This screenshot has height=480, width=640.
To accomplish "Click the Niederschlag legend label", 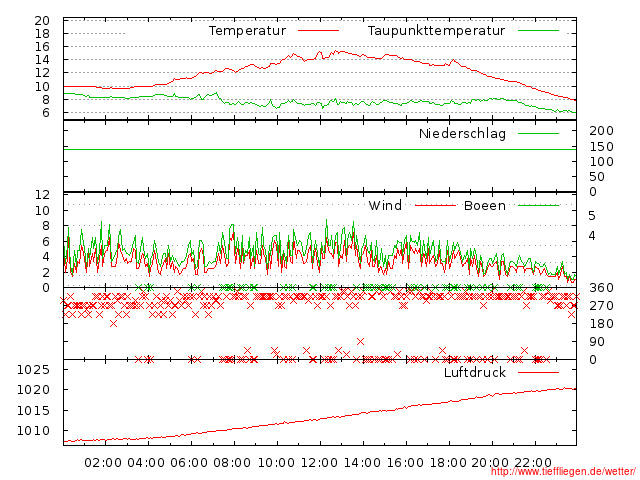I will 462,134.
